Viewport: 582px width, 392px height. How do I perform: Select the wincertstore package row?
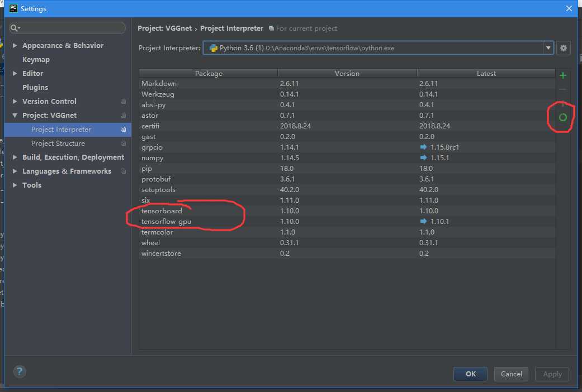[347, 254]
